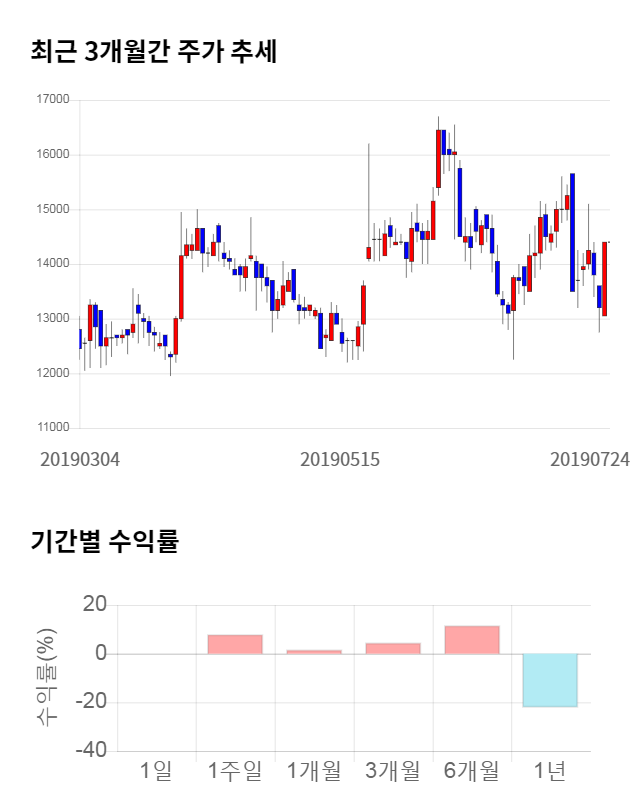The height and width of the screenshot is (810, 640).
Task: Click the 14000 price axis label
Action: click(x=51, y=264)
